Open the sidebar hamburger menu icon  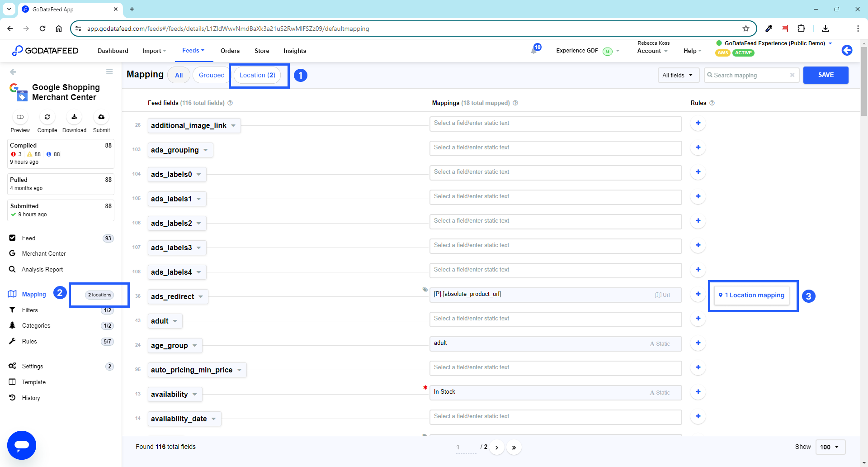pos(109,71)
